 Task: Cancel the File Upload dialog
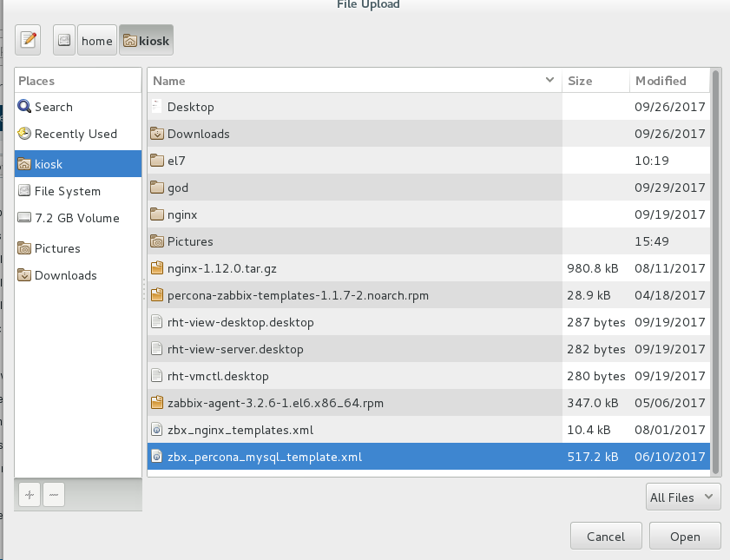[606, 537]
